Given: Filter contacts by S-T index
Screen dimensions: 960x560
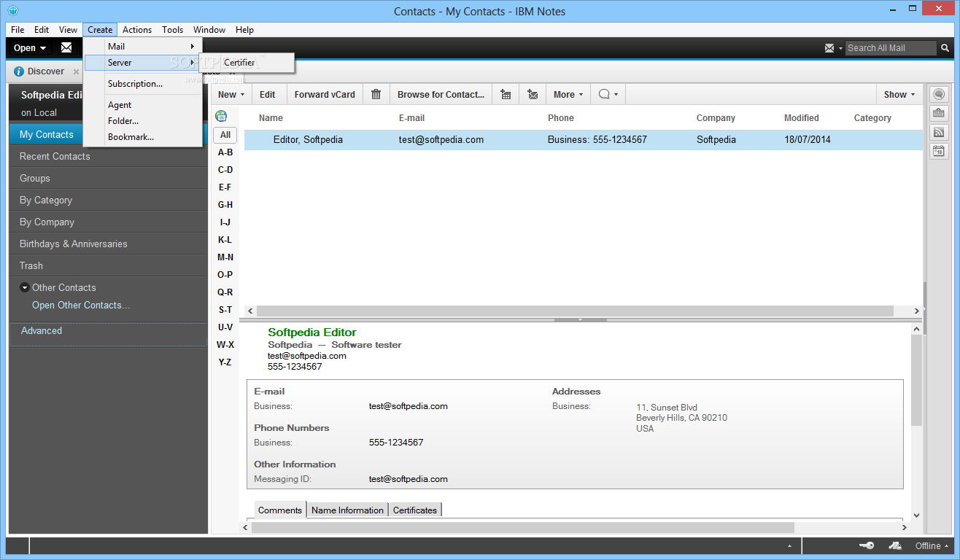Looking at the screenshot, I should [225, 310].
